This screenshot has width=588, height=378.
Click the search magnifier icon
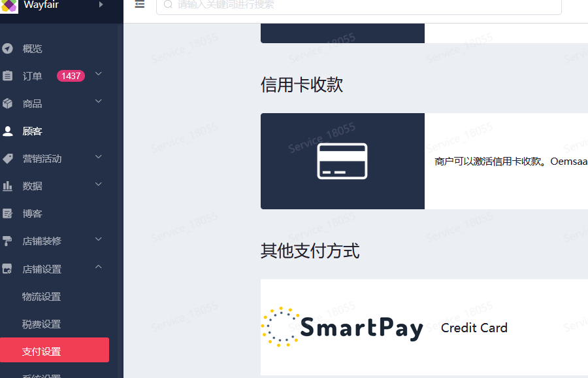pyautogui.click(x=168, y=5)
